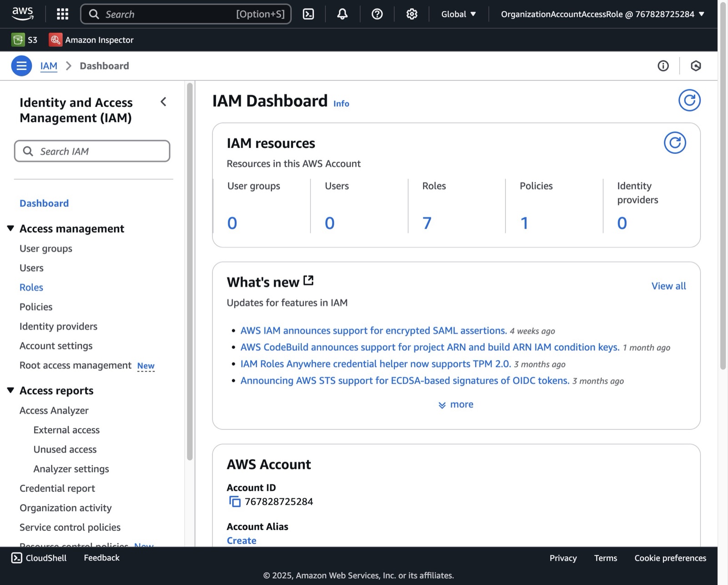Open the STS ECDSA OIDC tokens announcement
This screenshot has width=728, height=585.
[405, 381]
